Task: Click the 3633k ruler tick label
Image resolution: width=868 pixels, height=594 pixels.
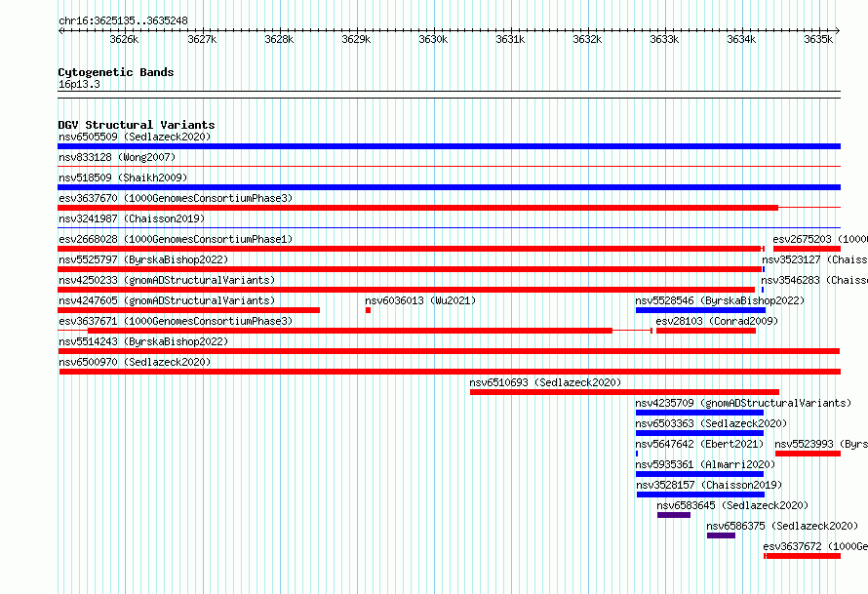Action: click(x=664, y=39)
